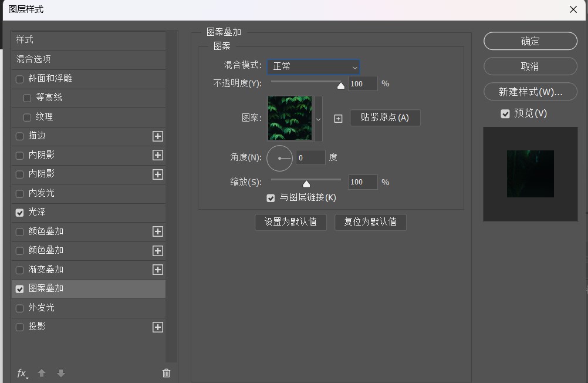Select the 样式 entry in the left list
Viewport: 588px width, 383px height.
(25, 39)
